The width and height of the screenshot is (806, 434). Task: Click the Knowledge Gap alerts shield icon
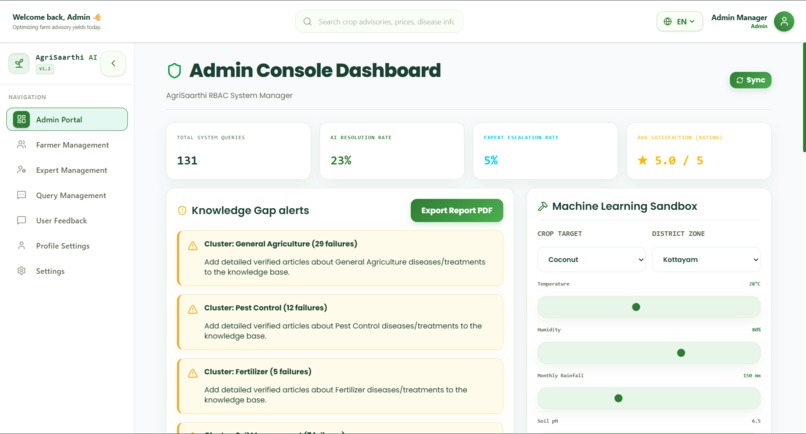(x=182, y=210)
